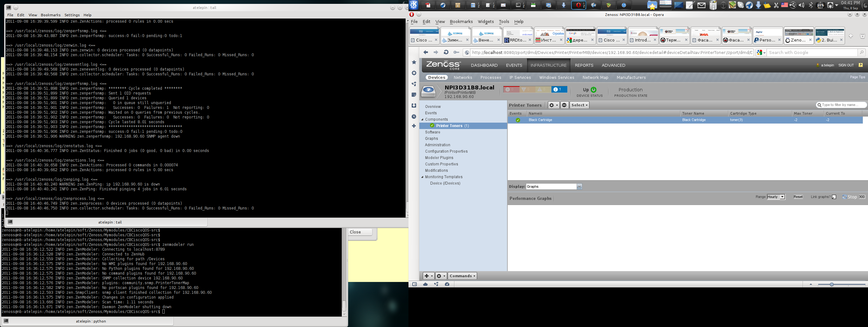Click the Opera Turbo speedometer icon in status bar
This screenshot has height=327, width=868.
tap(447, 284)
